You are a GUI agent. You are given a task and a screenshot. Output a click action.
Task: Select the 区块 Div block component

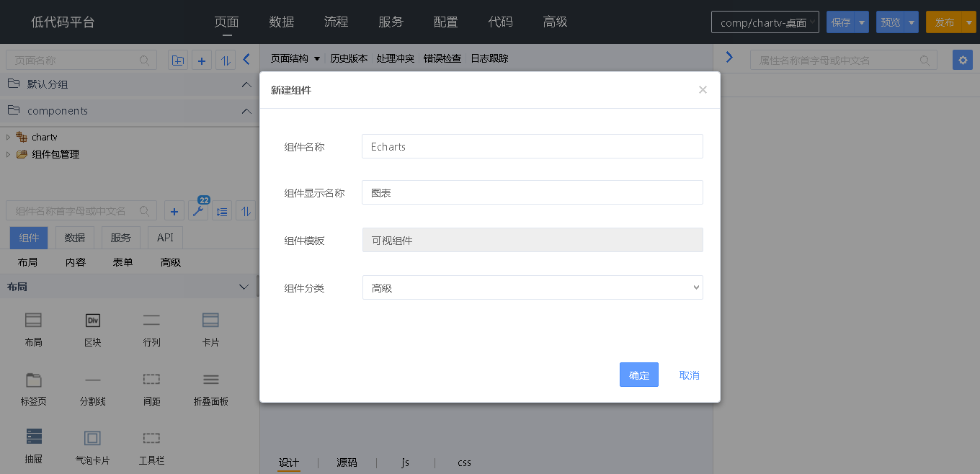(92, 321)
